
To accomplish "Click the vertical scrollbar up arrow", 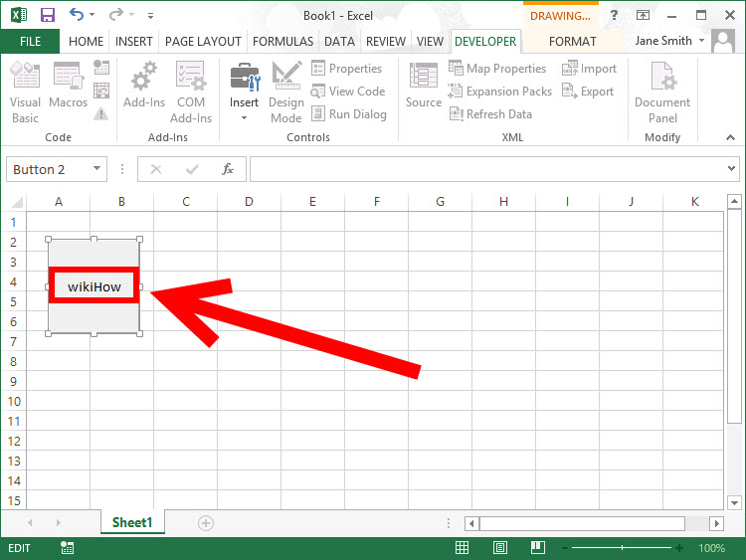I will (735, 202).
